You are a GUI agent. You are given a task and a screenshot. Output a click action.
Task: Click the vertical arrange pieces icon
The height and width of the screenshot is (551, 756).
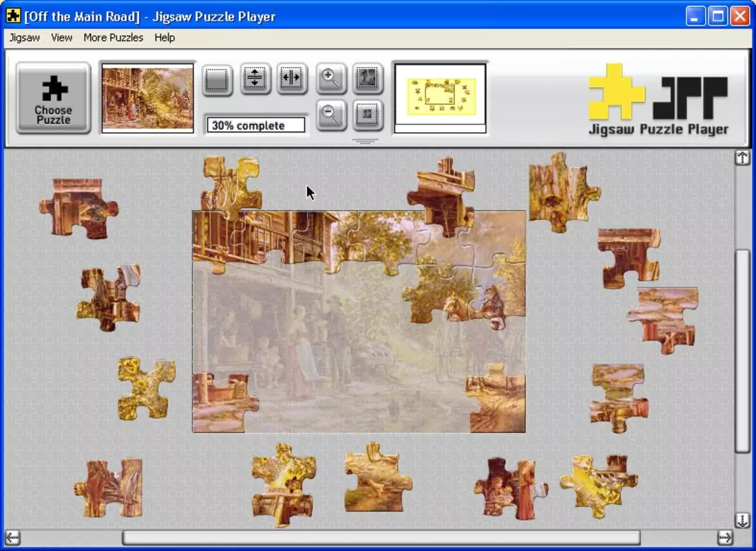click(255, 78)
